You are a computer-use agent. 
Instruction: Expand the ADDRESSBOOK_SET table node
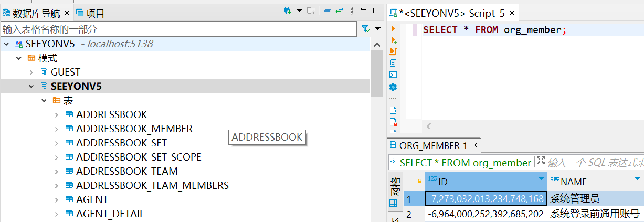tap(57, 143)
